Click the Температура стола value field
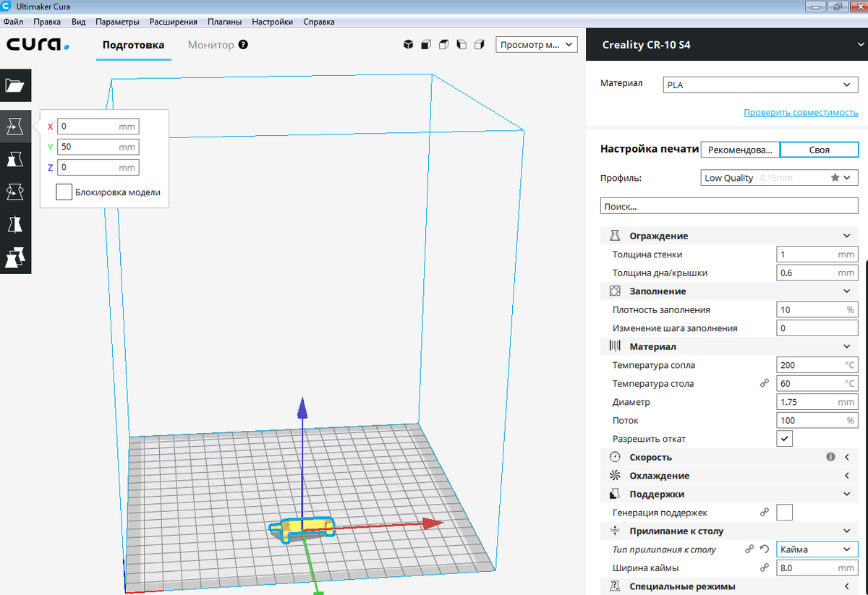Screen dimensions: 868x595 (817, 384)
